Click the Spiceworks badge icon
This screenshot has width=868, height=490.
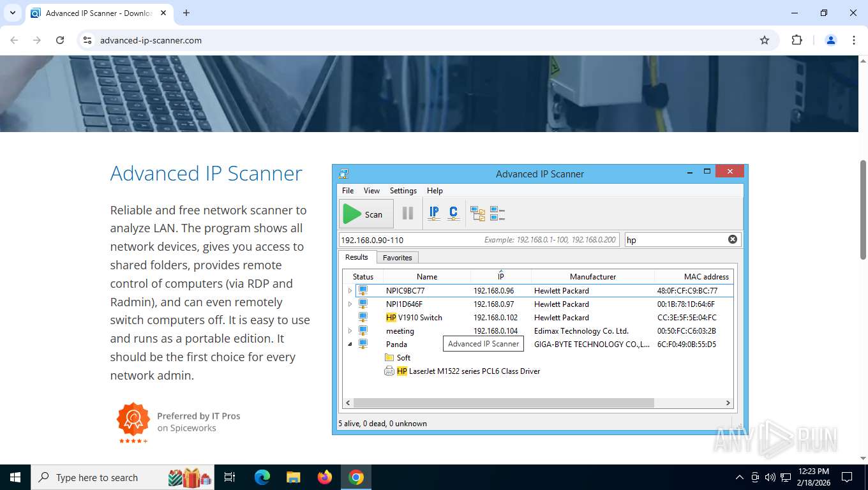pos(133,421)
